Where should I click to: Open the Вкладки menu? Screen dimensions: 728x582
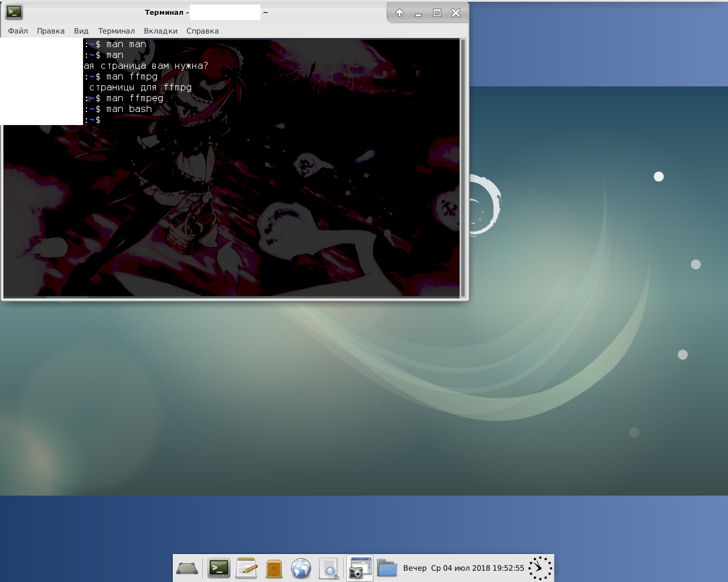[x=160, y=31]
